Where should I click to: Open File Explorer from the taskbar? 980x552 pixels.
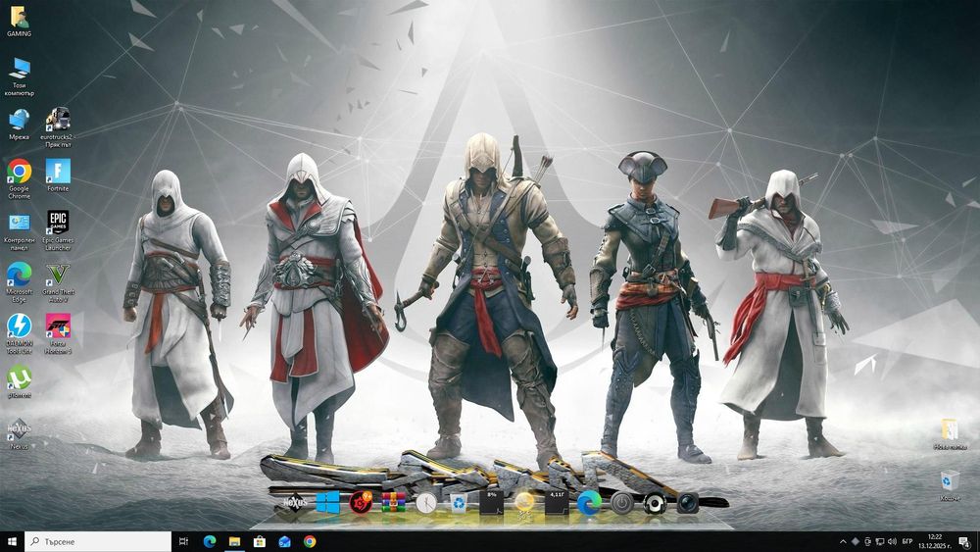coord(234,541)
